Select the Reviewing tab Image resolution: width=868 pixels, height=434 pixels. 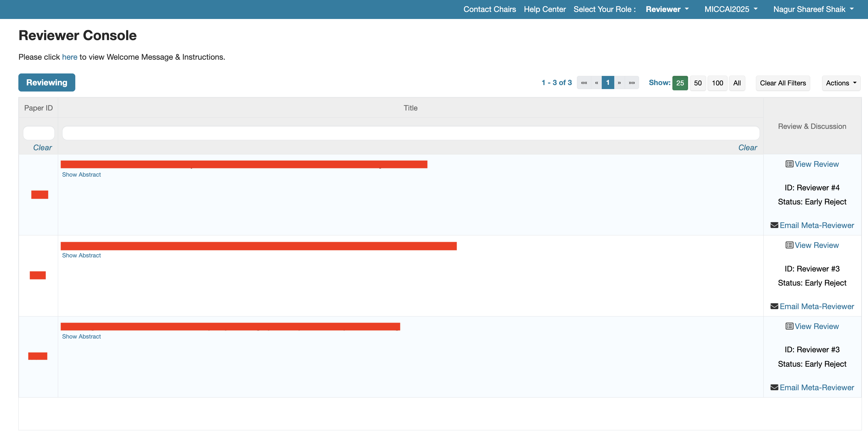47,83
